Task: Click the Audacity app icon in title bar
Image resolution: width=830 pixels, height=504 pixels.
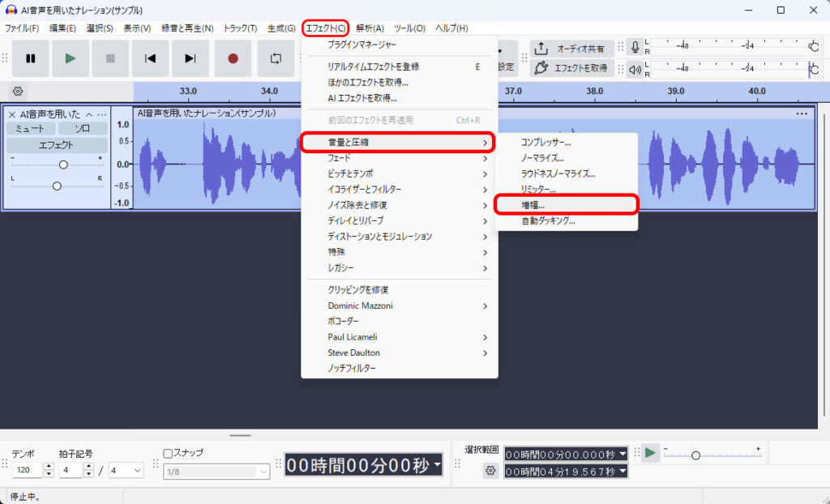Action: [x=11, y=10]
